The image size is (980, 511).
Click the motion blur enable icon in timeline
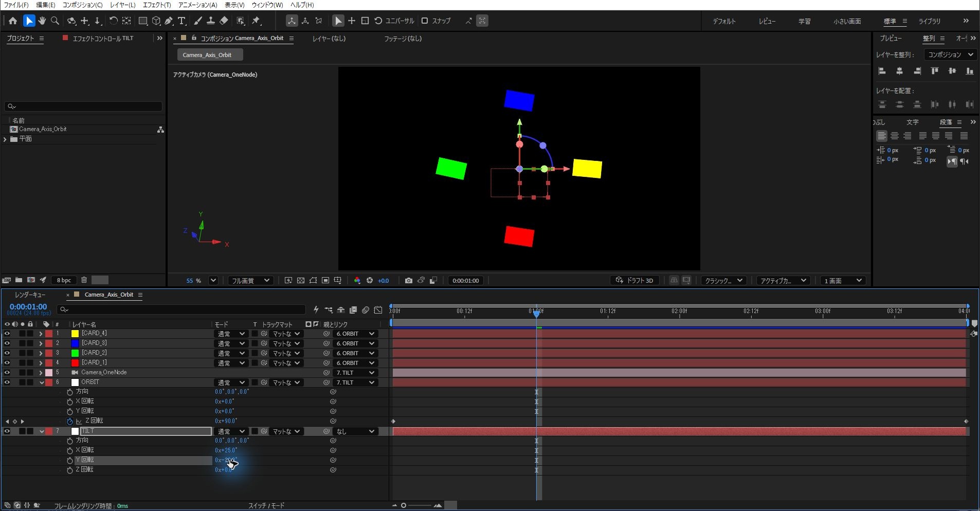tap(366, 309)
